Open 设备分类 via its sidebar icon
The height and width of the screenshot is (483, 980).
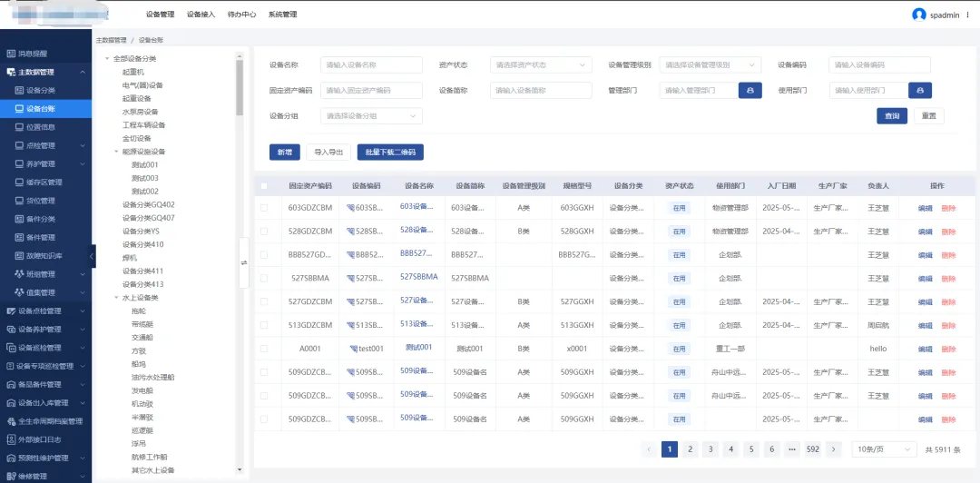pyautogui.click(x=19, y=90)
